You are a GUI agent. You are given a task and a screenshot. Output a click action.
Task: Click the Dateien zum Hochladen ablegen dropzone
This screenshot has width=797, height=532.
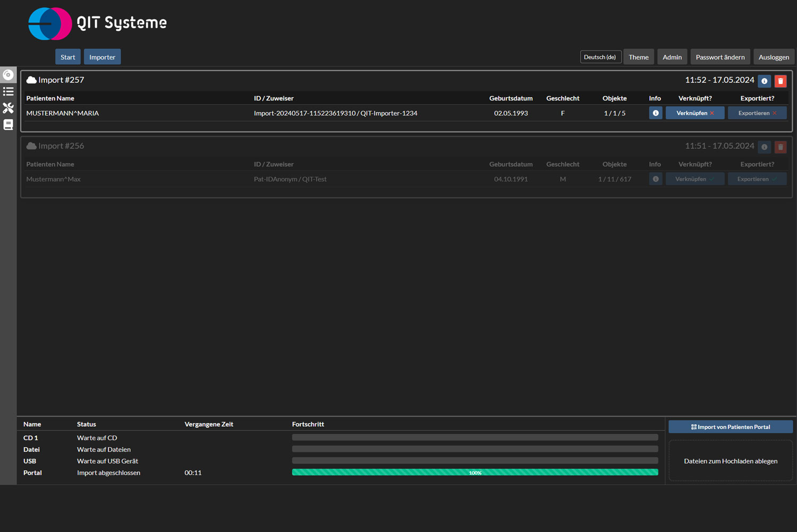pos(730,461)
